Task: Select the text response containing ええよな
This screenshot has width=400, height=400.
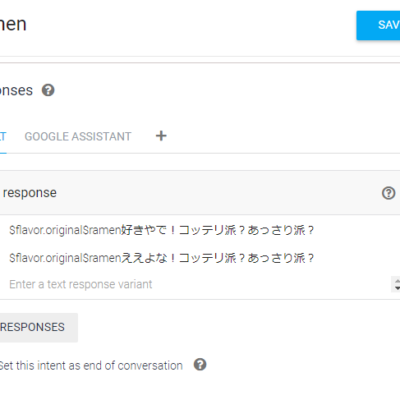Action: tap(162, 258)
